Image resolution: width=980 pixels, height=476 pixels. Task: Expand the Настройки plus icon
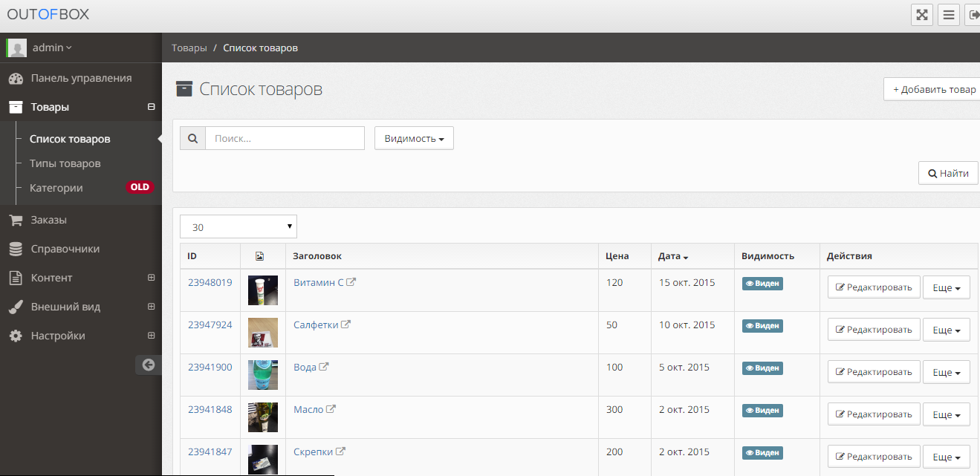152,336
